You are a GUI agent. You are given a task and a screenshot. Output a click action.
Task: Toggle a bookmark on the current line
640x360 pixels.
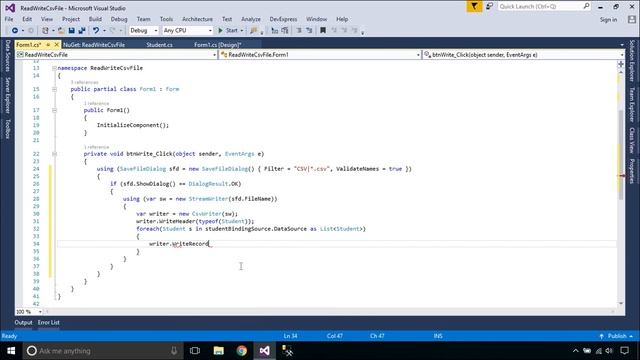pyautogui.click(x=323, y=31)
